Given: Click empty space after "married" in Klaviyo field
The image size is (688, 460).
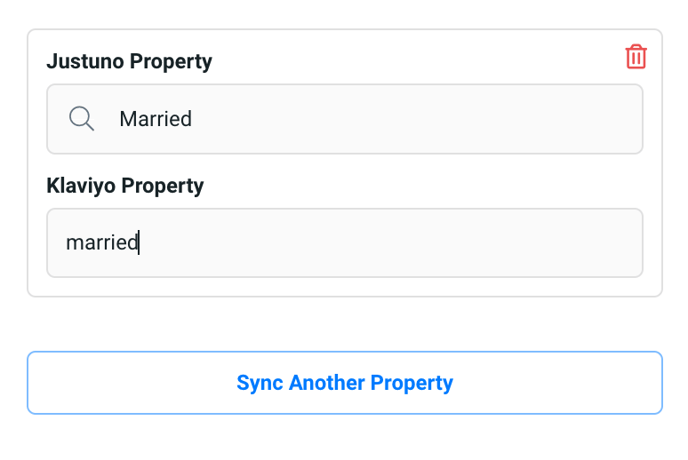Looking at the screenshot, I should click(391, 243).
